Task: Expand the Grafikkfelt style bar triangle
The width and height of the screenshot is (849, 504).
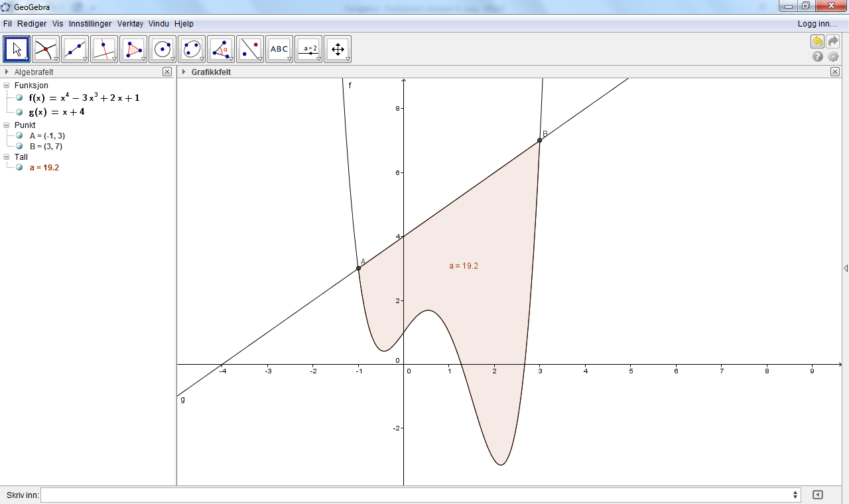Action: [x=184, y=72]
